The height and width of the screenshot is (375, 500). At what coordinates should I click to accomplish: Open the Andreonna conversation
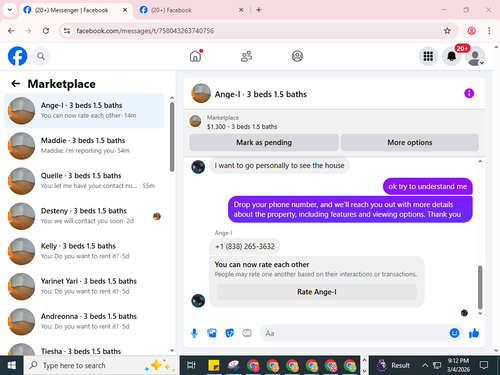(84, 321)
